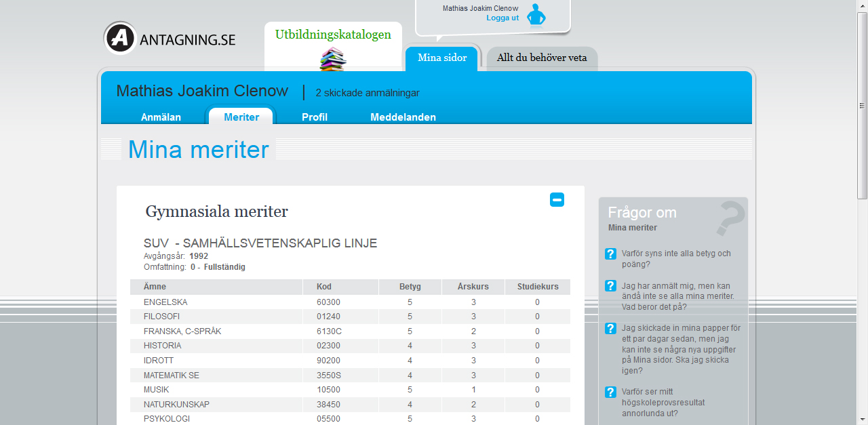Collapse the Gymnasiala meriter section
The height and width of the screenshot is (425, 868).
(557, 199)
